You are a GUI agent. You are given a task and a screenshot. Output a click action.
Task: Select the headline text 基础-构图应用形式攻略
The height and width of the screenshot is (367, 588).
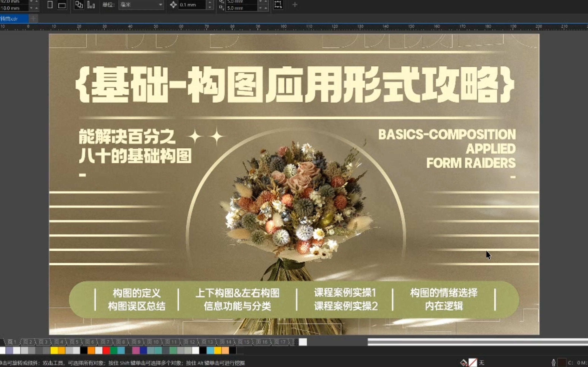pyautogui.click(x=295, y=84)
